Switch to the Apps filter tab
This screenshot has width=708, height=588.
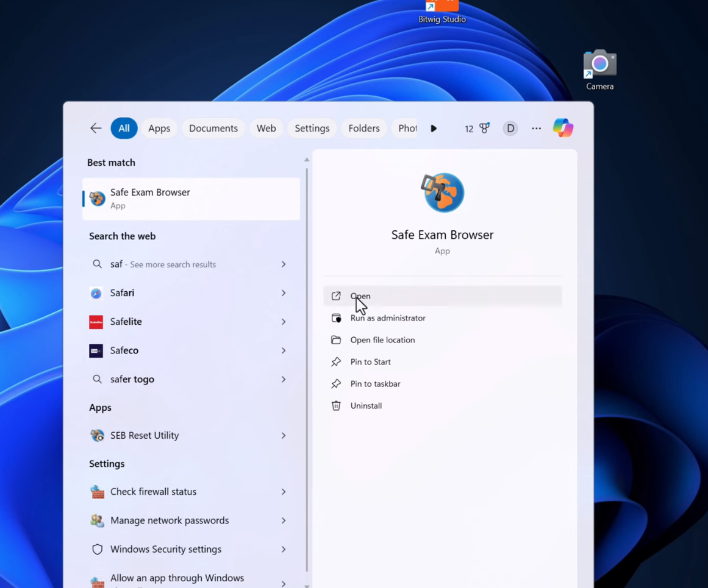(159, 128)
